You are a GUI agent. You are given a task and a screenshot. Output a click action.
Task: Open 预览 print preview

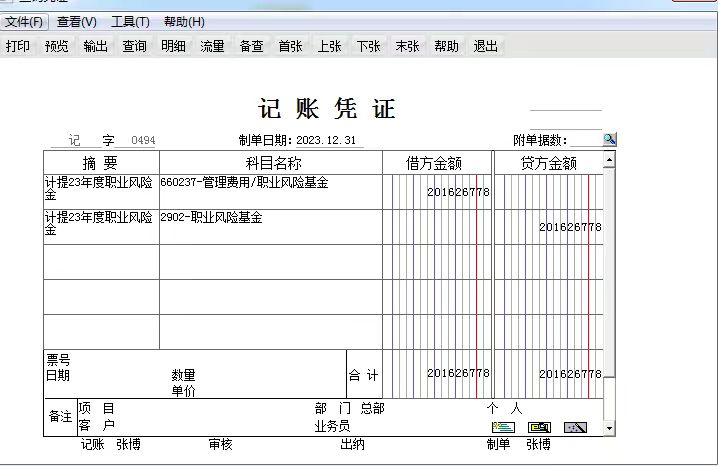(x=57, y=46)
